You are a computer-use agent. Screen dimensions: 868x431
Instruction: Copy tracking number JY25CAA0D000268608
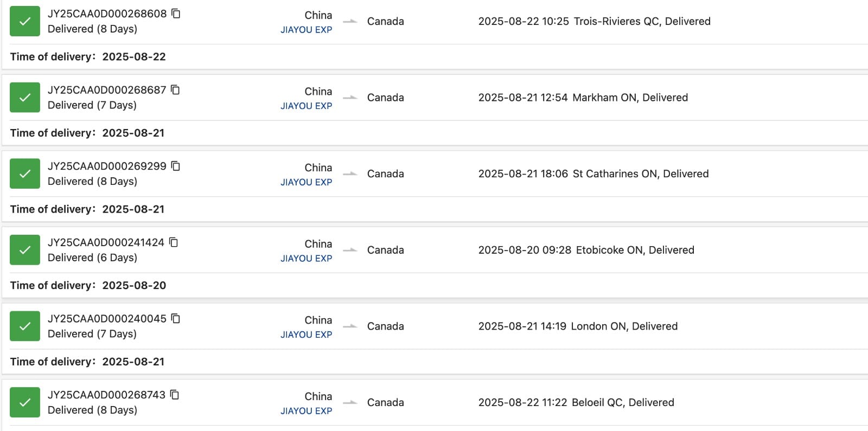point(176,14)
